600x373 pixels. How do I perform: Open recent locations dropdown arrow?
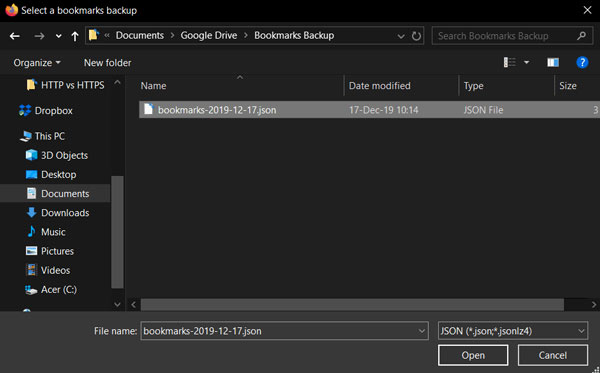point(58,36)
